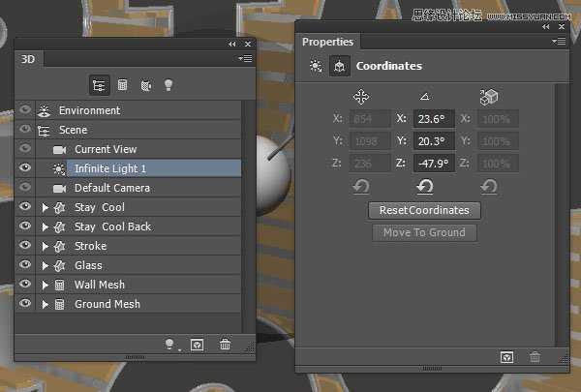Reset rotation with circular arrow icon
Viewport: 581px width, 392px height.
pos(425,187)
